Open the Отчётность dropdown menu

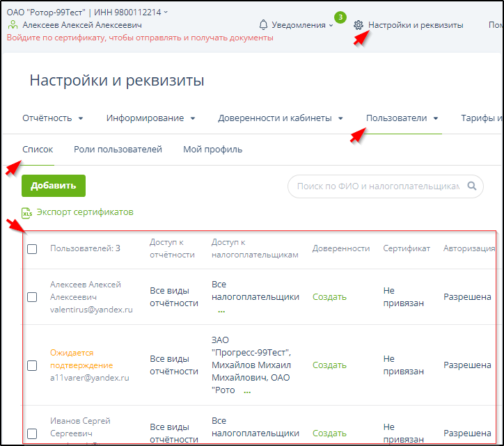pos(53,118)
